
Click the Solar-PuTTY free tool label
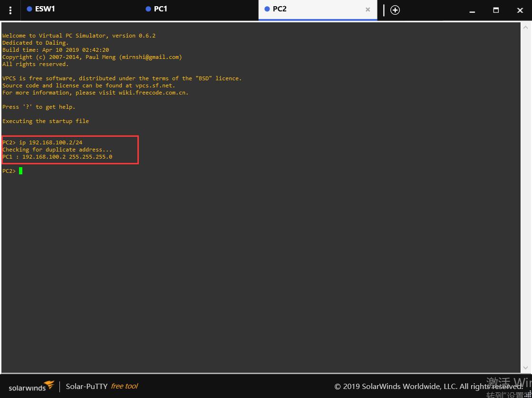102,386
